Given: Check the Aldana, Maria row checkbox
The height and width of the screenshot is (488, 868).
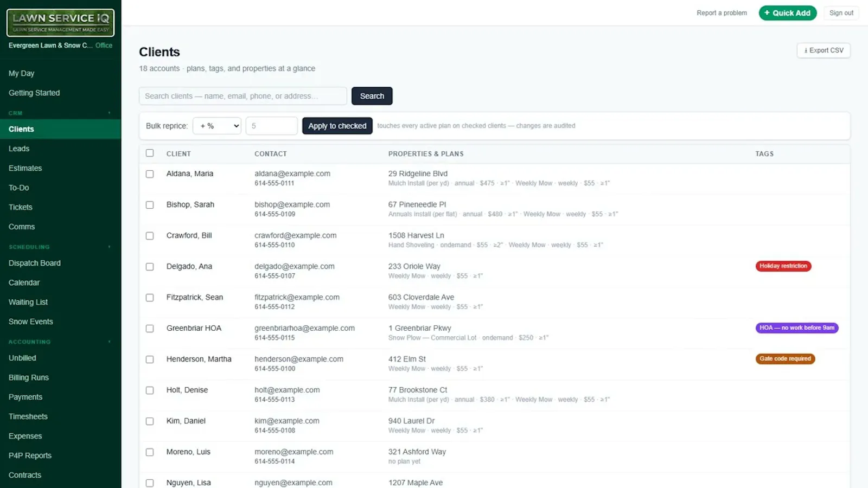Looking at the screenshot, I should point(150,174).
